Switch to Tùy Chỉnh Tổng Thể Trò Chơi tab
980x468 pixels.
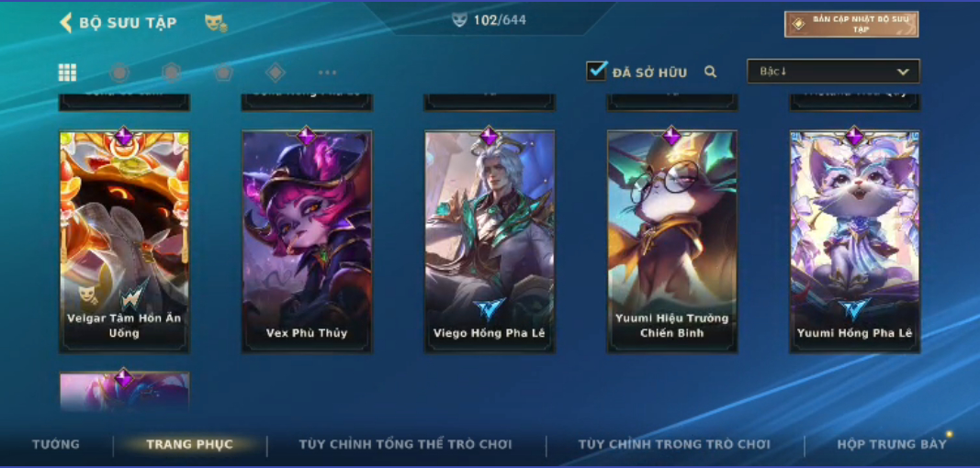406,444
